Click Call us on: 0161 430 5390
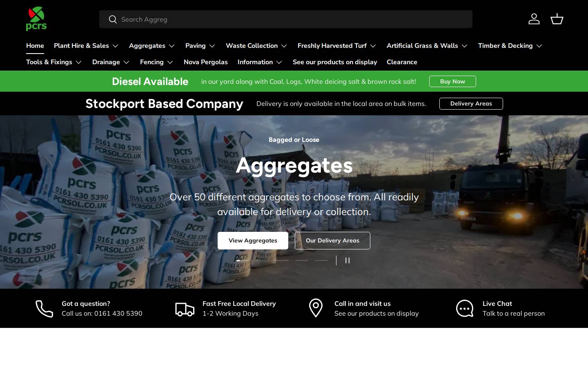The width and height of the screenshot is (588, 368). tap(102, 313)
